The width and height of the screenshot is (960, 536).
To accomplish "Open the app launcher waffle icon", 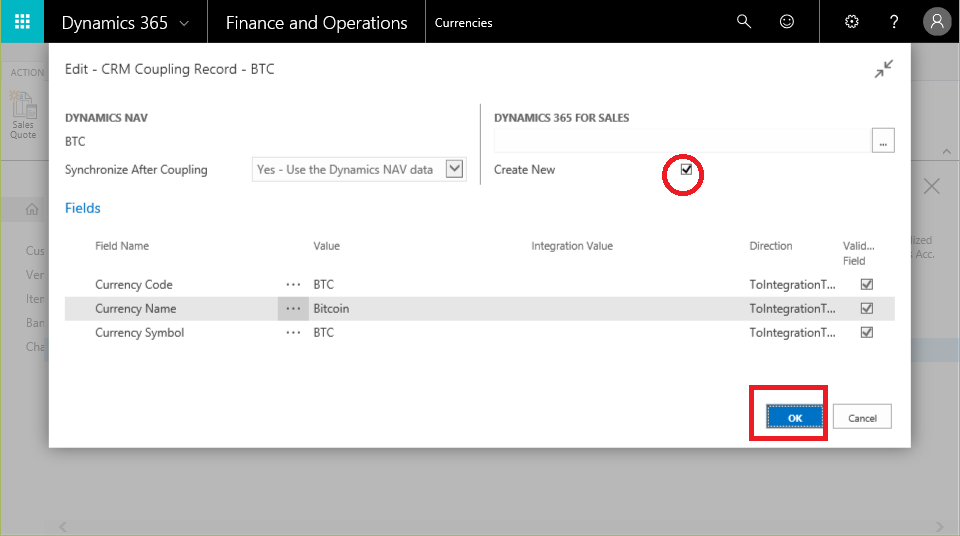I will [22, 22].
